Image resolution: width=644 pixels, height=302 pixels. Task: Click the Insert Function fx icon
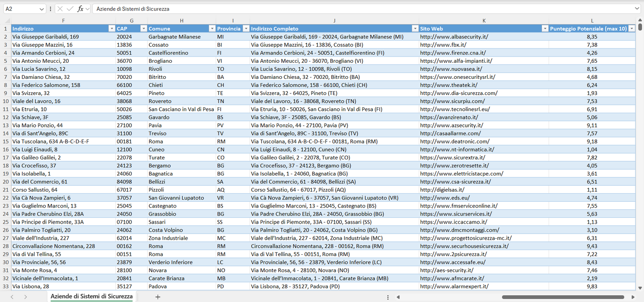80,9
